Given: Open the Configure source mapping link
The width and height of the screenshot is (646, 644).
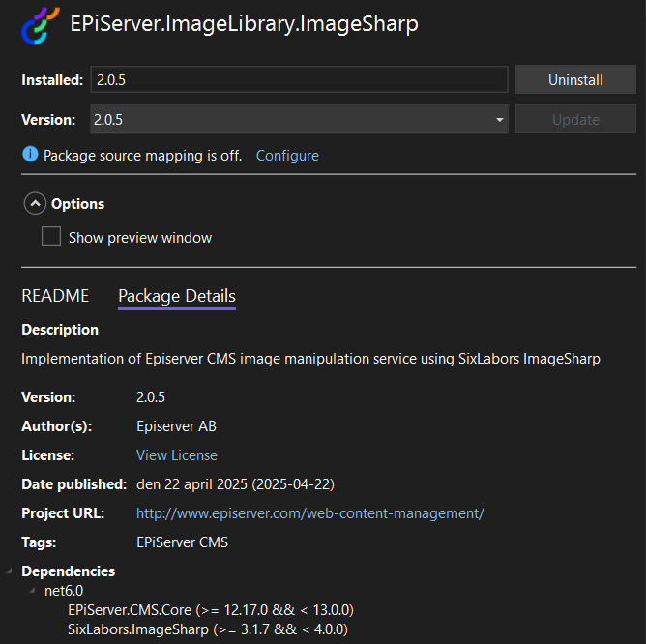Looking at the screenshot, I should point(287,156).
